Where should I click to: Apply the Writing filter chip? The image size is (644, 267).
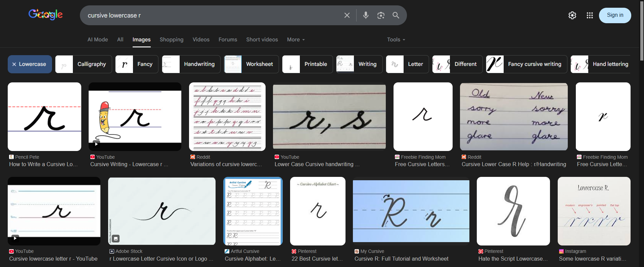[359, 64]
